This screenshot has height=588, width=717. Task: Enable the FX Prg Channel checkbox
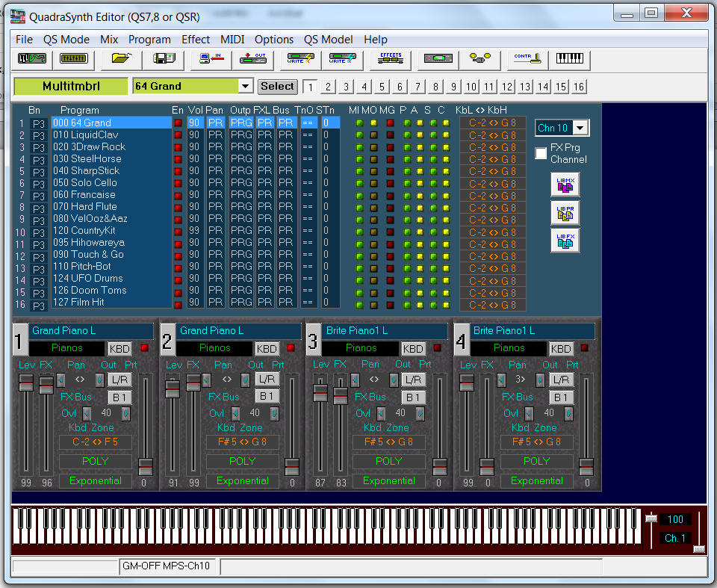coord(541,154)
